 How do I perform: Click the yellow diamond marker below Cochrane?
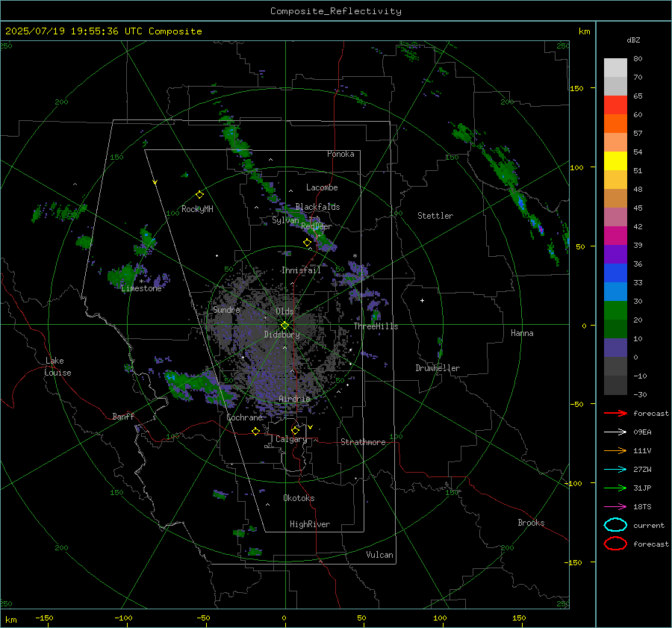click(x=256, y=431)
